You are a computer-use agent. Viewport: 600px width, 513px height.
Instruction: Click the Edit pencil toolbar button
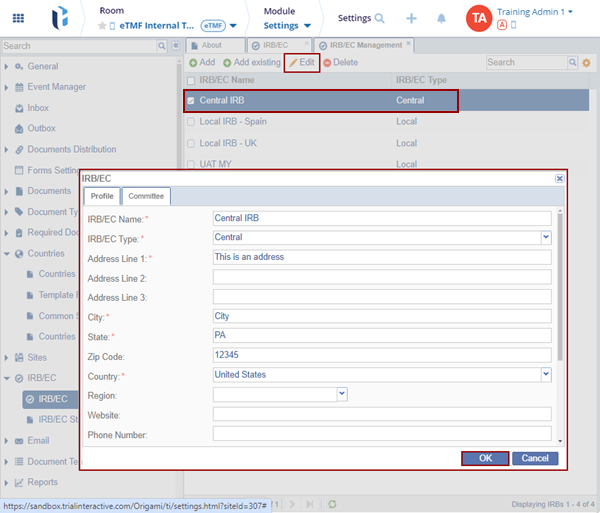[x=301, y=62]
